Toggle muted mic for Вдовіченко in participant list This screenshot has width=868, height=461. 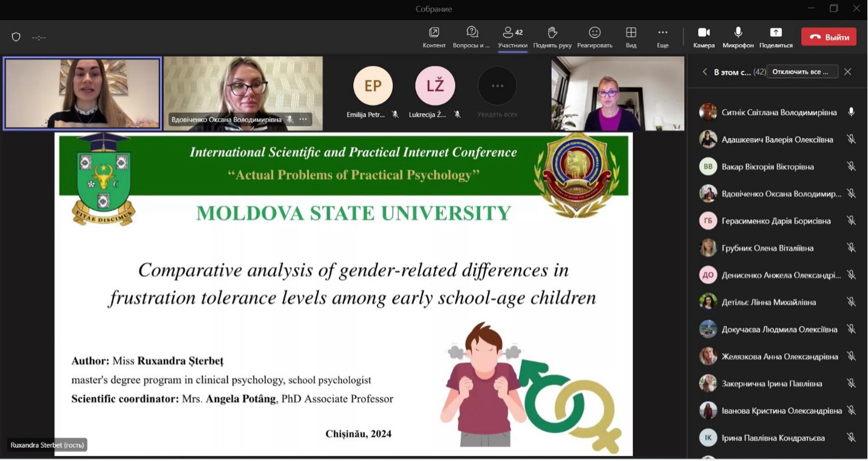[852, 193]
